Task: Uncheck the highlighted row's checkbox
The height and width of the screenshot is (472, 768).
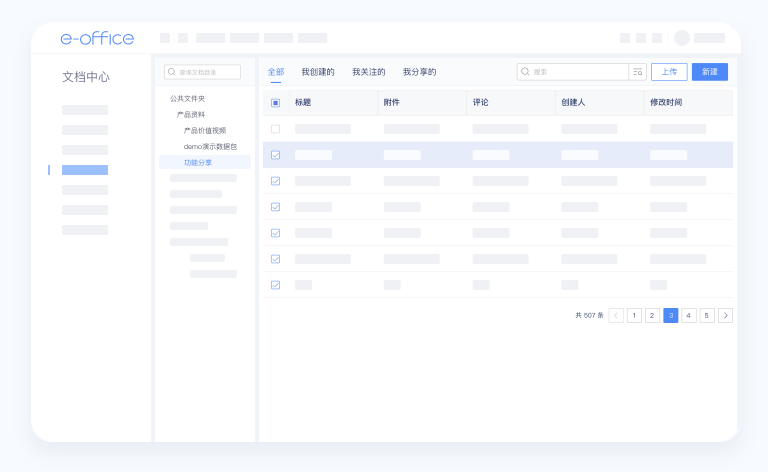Action: tap(275, 155)
